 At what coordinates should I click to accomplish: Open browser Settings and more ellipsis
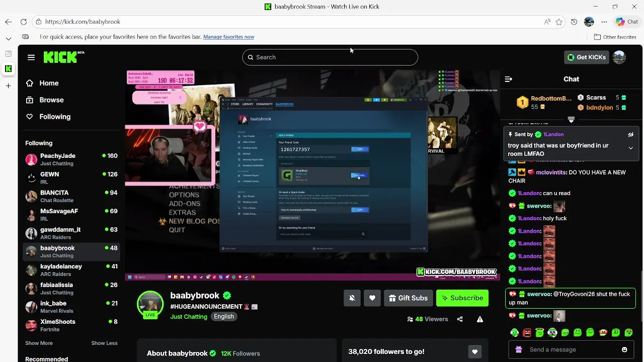click(x=604, y=22)
